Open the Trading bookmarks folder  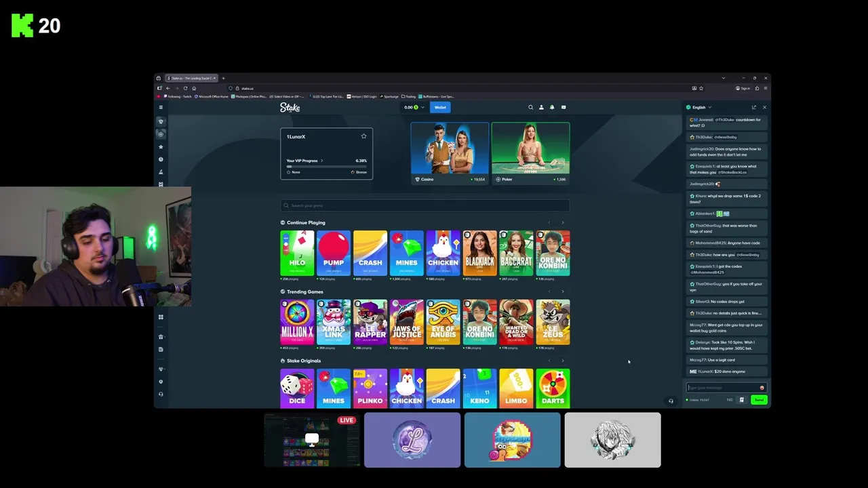(409, 96)
